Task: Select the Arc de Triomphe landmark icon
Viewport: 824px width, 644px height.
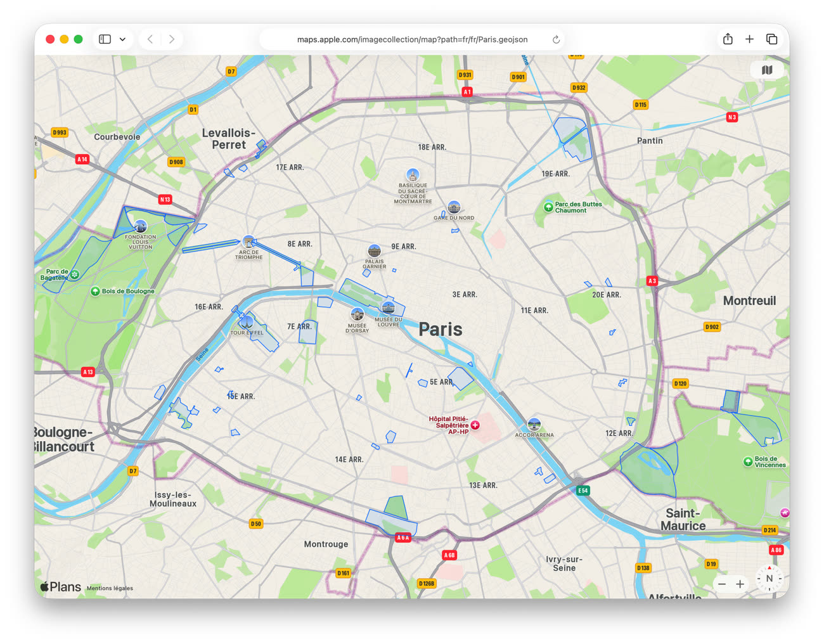Action: coord(248,241)
